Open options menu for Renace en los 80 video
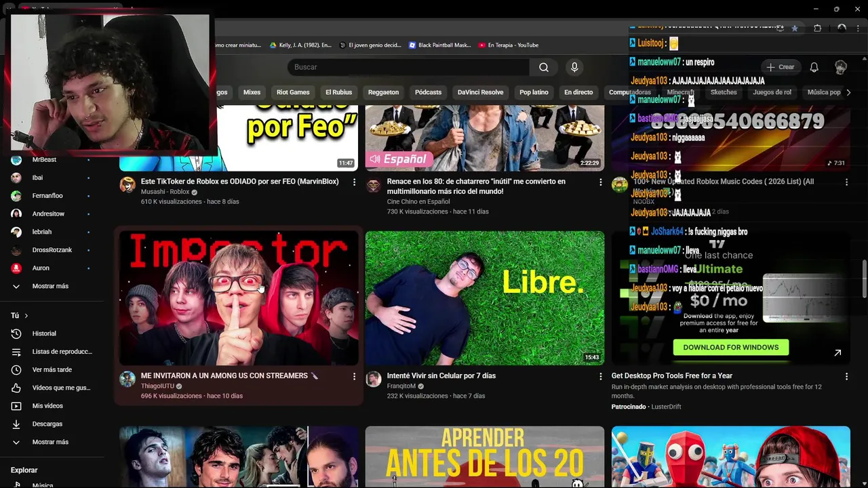This screenshot has height=488, width=868. (600, 182)
